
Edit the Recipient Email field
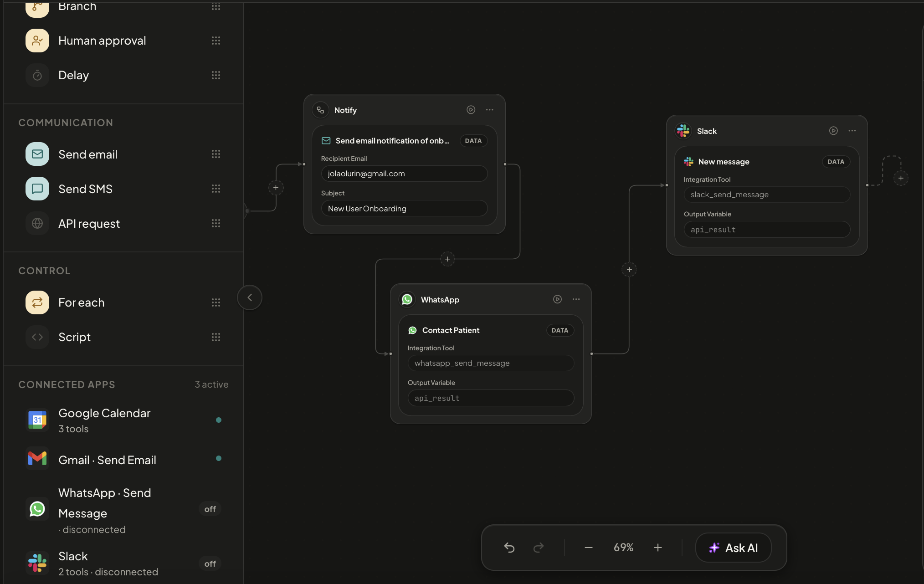click(404, 174)
